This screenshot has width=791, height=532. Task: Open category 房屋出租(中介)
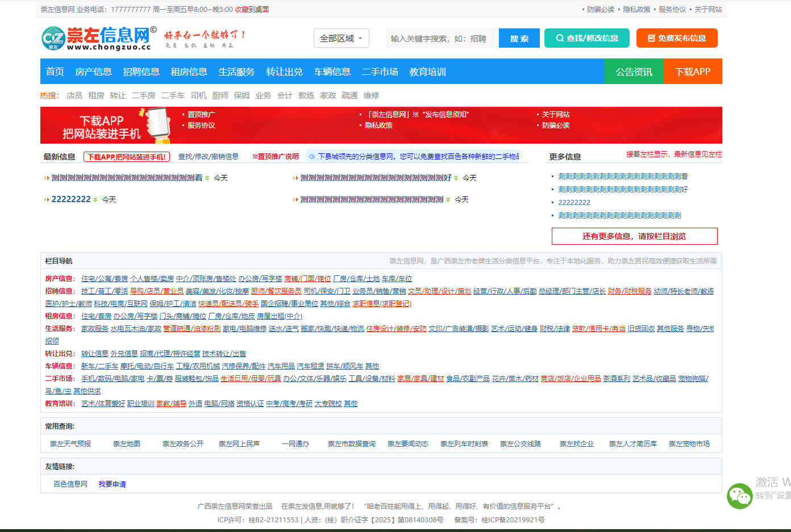click(280, 316)
